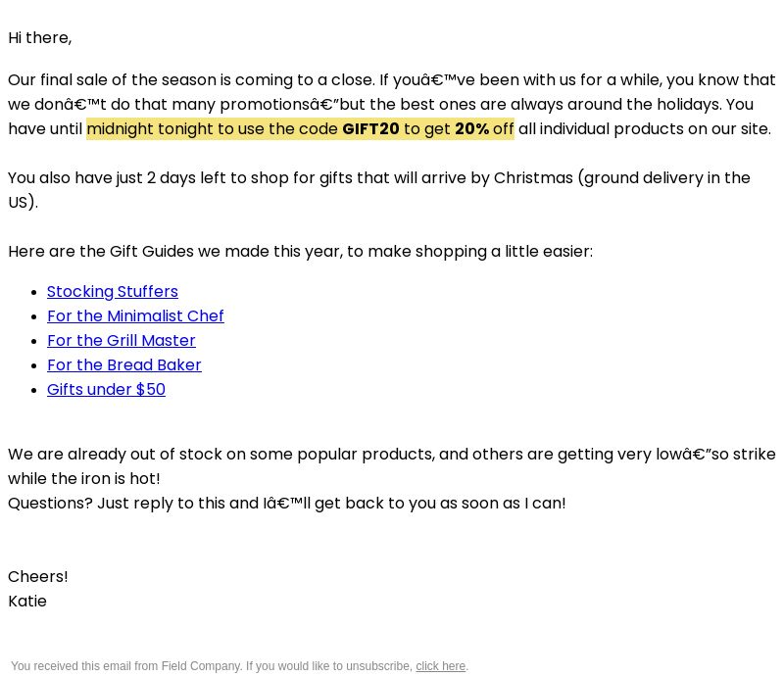Open the For the Grill Master link
Screen dimensions: 784x677
click(x=122, y=341)
